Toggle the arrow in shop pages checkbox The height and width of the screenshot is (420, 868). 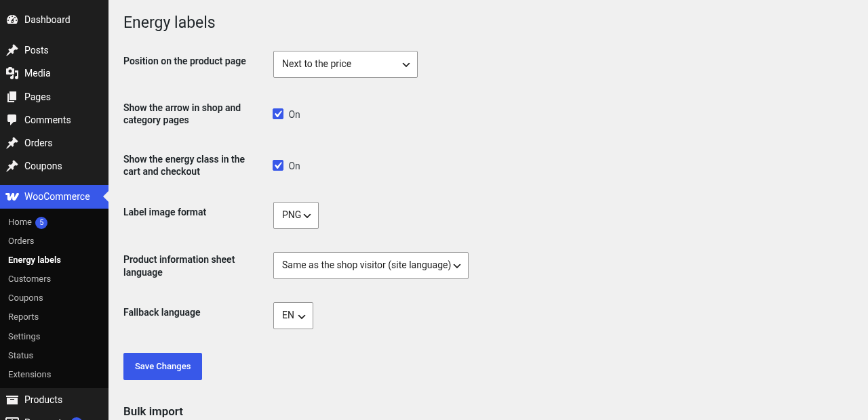tap(278, 114)
